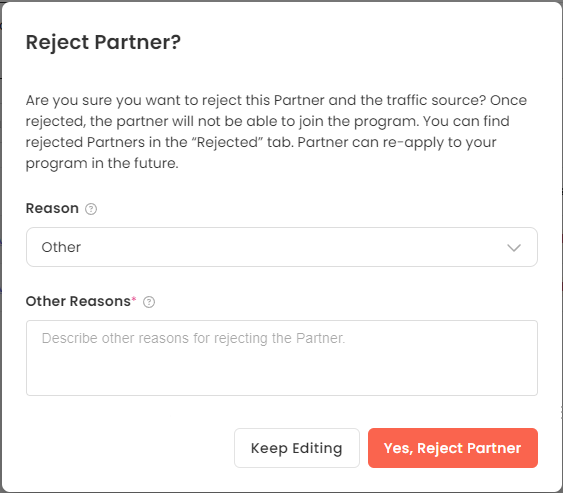This screenshot has height=493, width=563.
Task: Select the 'Other' value text in Reason field
Action: (61, 247)
